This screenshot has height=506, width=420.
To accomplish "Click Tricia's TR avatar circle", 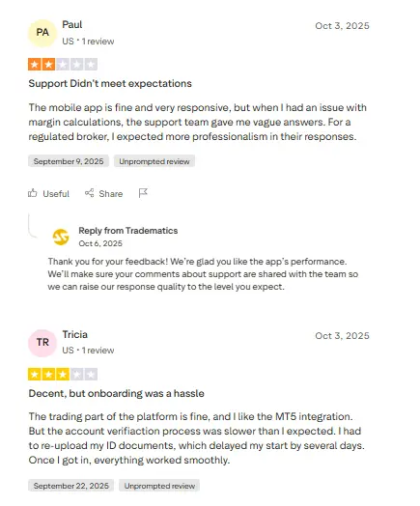I will click(x=42, y=343).
